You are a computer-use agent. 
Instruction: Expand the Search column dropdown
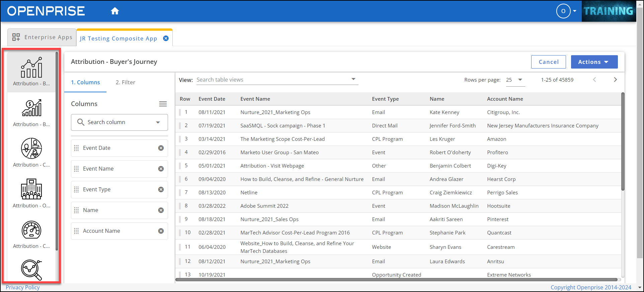click(158, 122)
